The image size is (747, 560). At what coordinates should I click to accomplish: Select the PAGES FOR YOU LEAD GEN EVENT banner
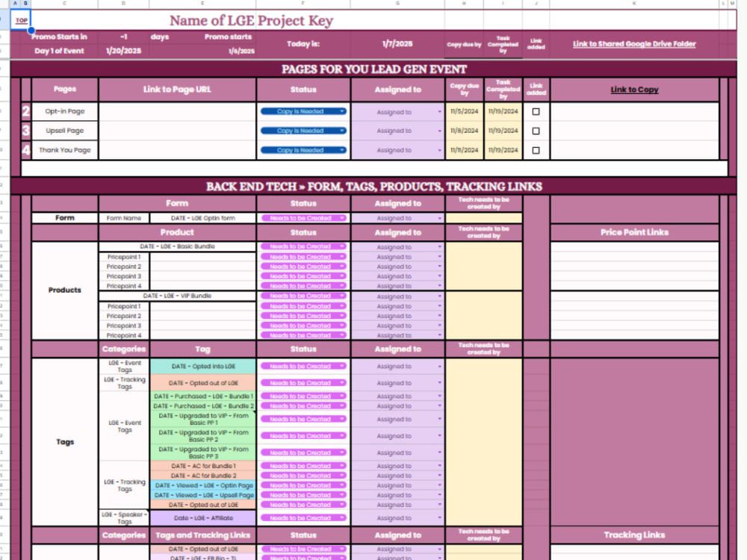coord(373,69)
